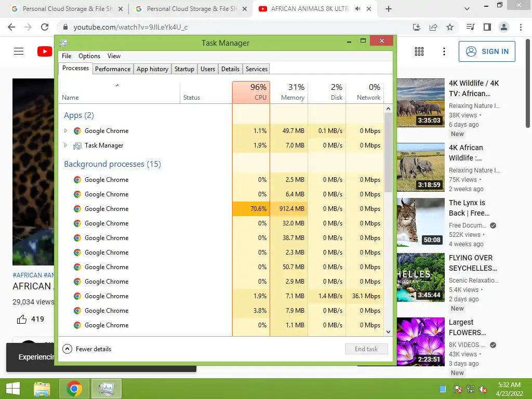Click the YouTube logo
Screen dimensions: 532x399
[45, 51]
